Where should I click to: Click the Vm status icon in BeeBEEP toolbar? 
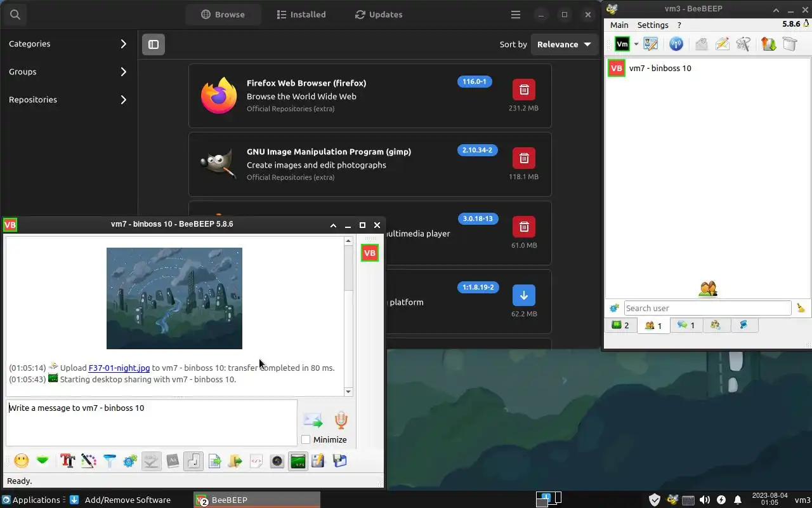click(622, 44)
